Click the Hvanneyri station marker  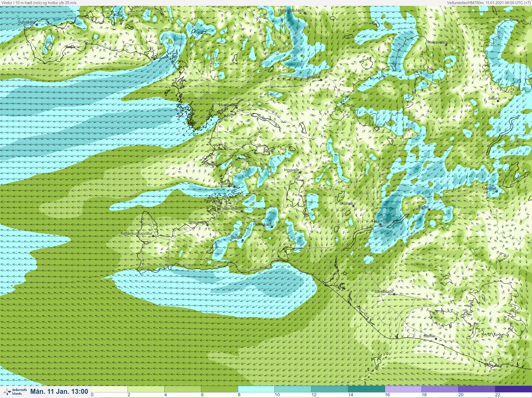pyautogui.click(x=236, y=107)
